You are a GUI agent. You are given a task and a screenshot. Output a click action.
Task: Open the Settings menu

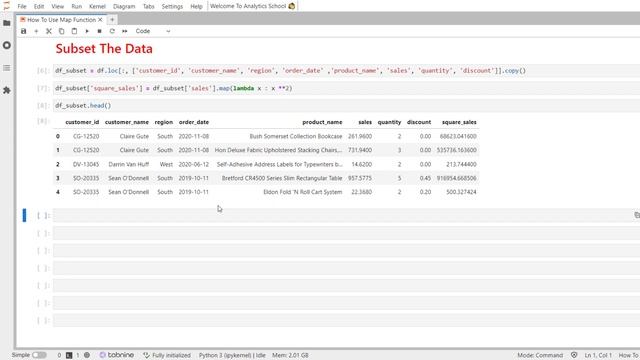click(x=172, y=6)
